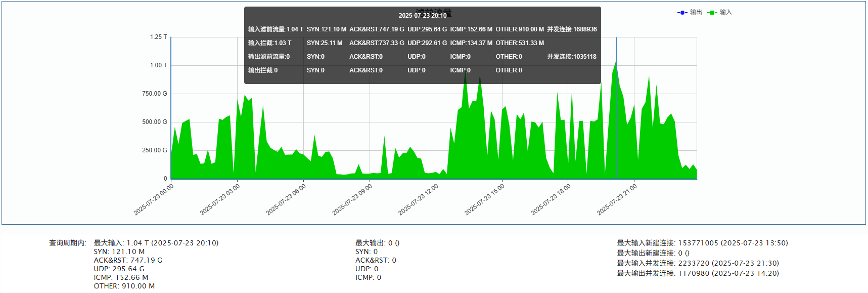Click the 2025-07-23 12:00 x-axis label
The width and height of the screenshot is (868, 293).
[x=418, y=199]
